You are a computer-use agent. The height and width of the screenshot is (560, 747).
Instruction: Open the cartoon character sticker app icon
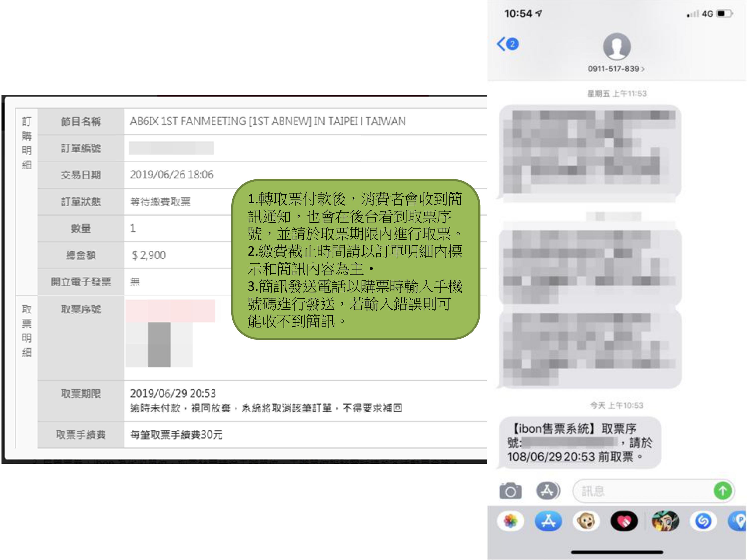coord(665,521)
